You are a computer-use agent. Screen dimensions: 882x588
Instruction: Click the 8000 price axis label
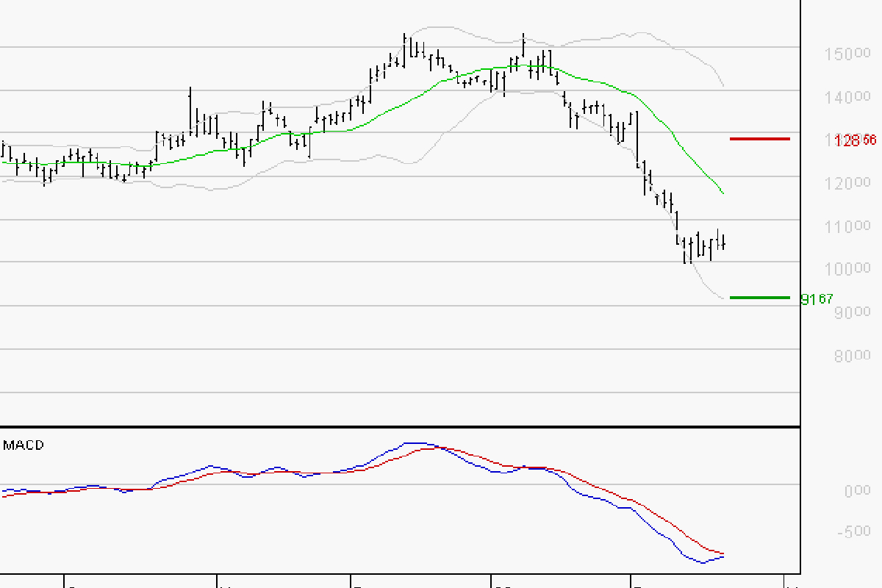(846, 356)
